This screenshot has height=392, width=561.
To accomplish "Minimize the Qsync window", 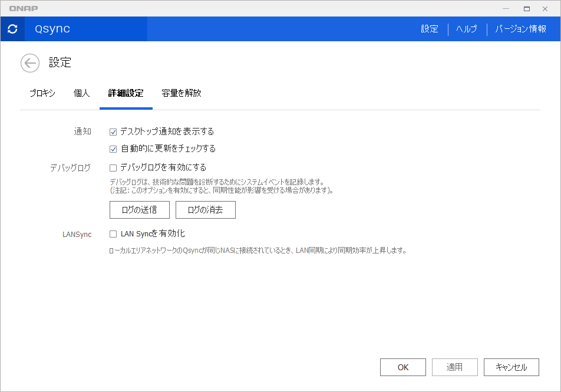I will [x=506, y=9].
